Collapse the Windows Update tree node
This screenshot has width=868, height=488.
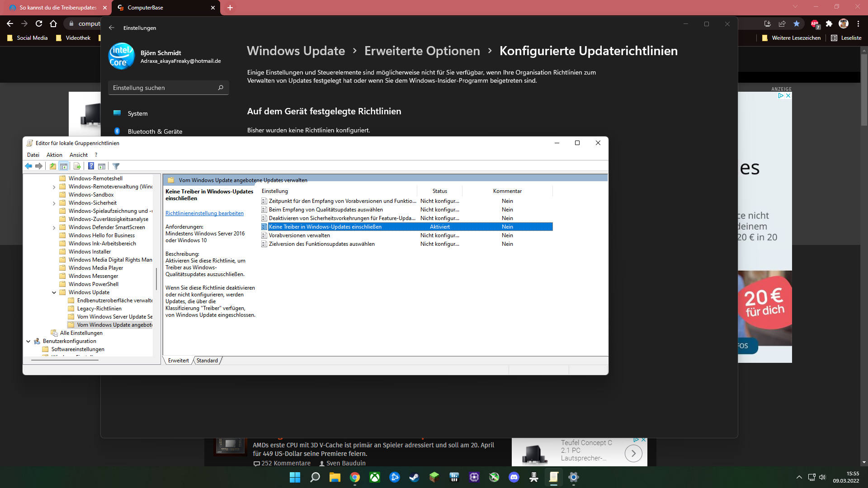click(54, 293)
